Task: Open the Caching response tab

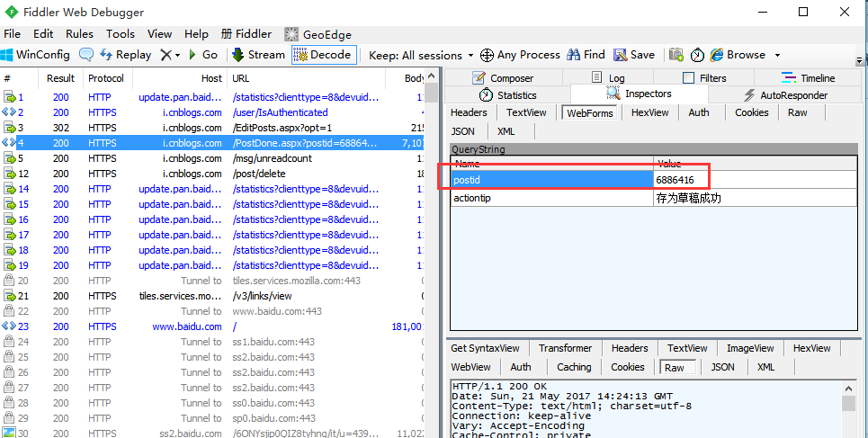Action: (x=574, y=367)
